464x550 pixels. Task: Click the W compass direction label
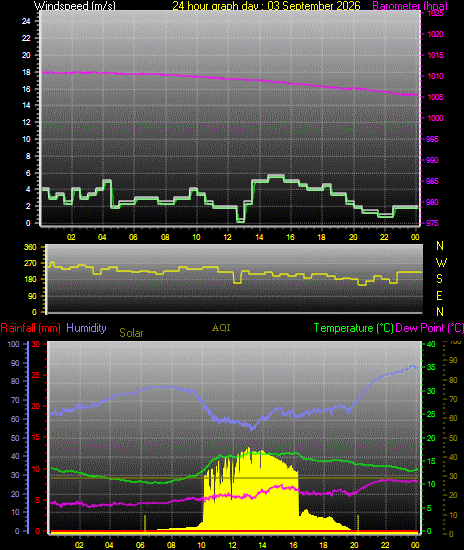pos(441,262)
